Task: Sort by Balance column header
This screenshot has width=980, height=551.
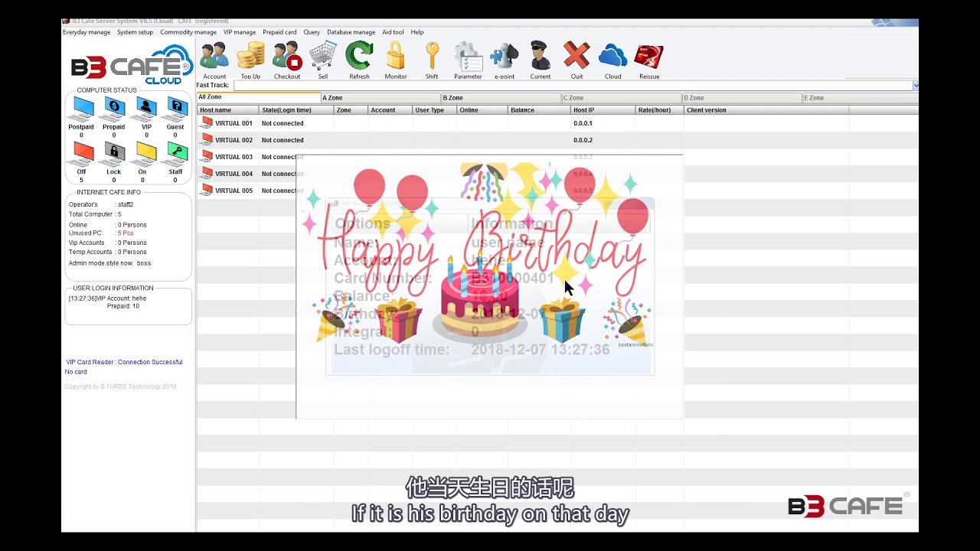Action: [x=540, y=110]
